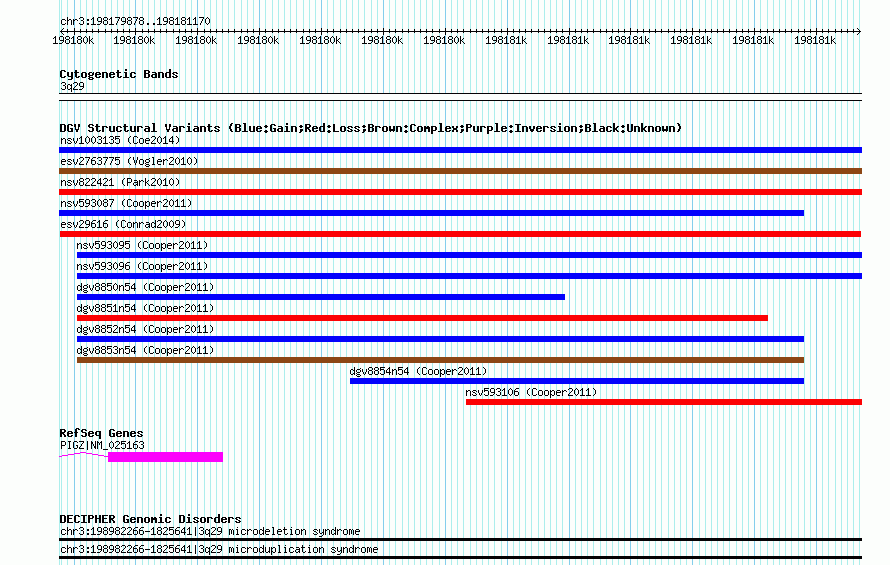Click the Cytogenetic Bands track title
890x565 pixels.
[x=119, y=74]
